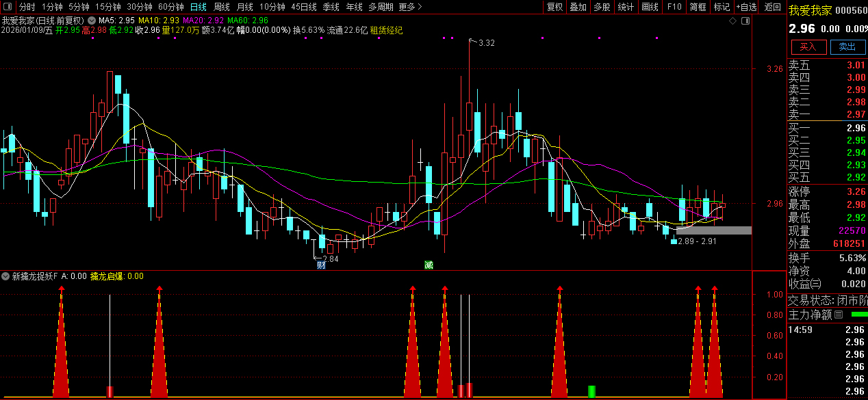Select the 60分钟 period tab
The image size is (868, 400).
171,7
